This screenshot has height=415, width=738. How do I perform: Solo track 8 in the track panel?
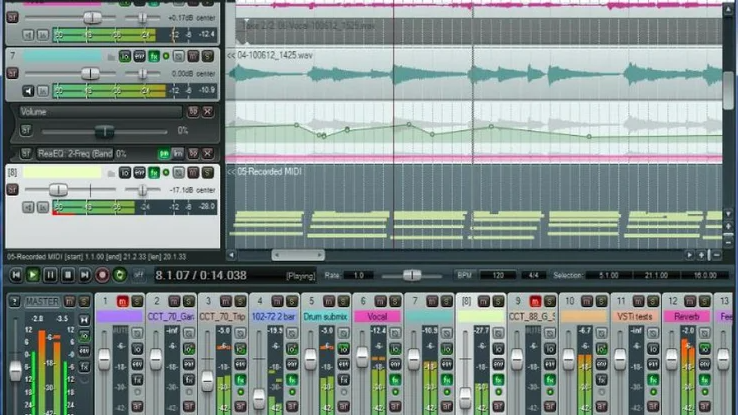tap(207, 172)
